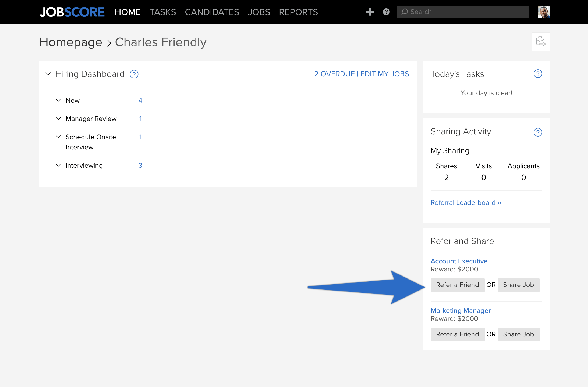Screen dimensions: 588x387
Task: Click the Interviewing count 3
Action: pyautogui.click(x=140, y=165)
